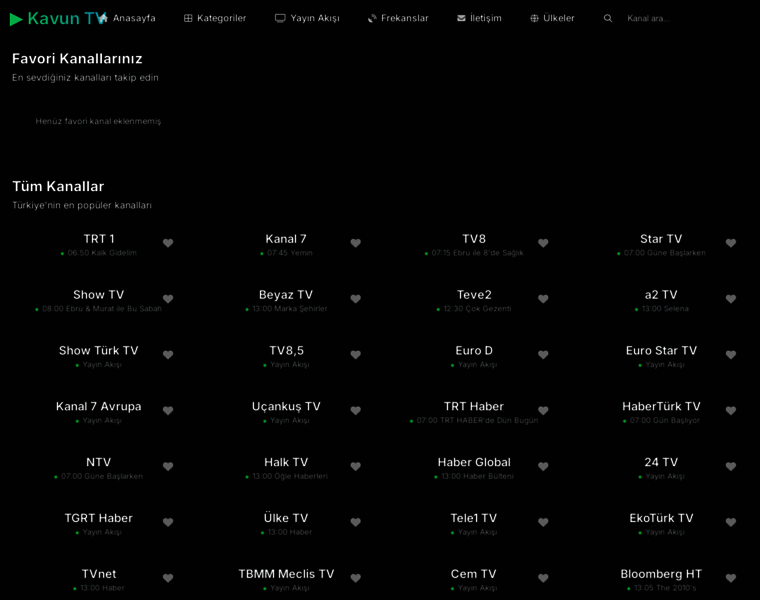The image size is (760, 600).
Task: Open the Kategoriler menu
Action: (x=215, y=18)
